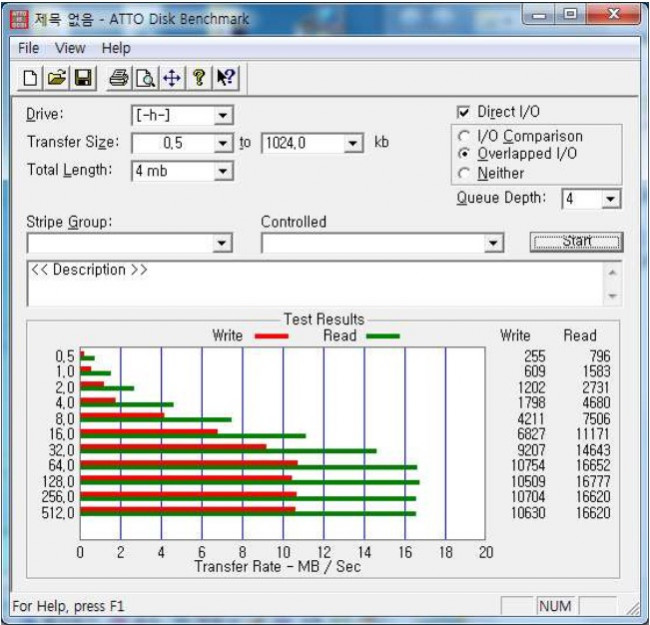Click the red Write legend swatch

tap(272, 336)
